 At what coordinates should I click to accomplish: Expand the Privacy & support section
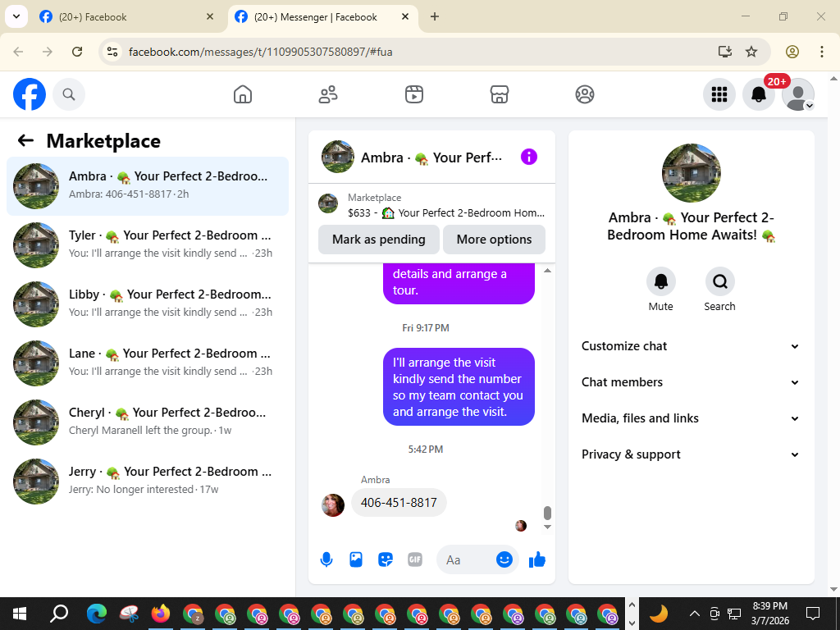[691, 454]
